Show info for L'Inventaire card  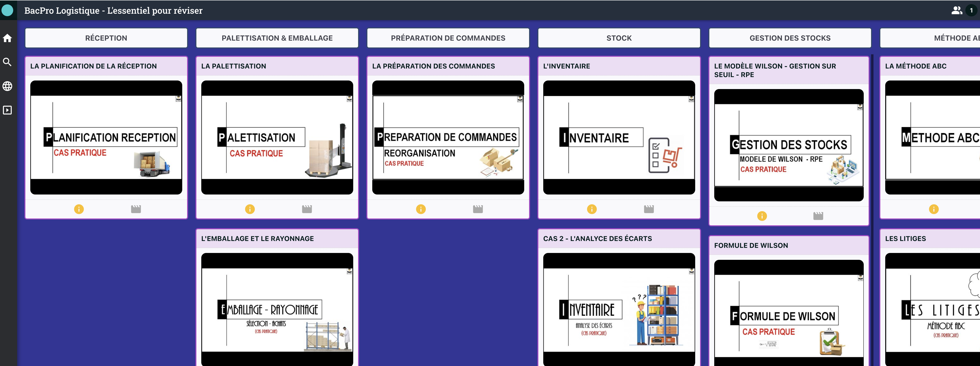point(592,209)
